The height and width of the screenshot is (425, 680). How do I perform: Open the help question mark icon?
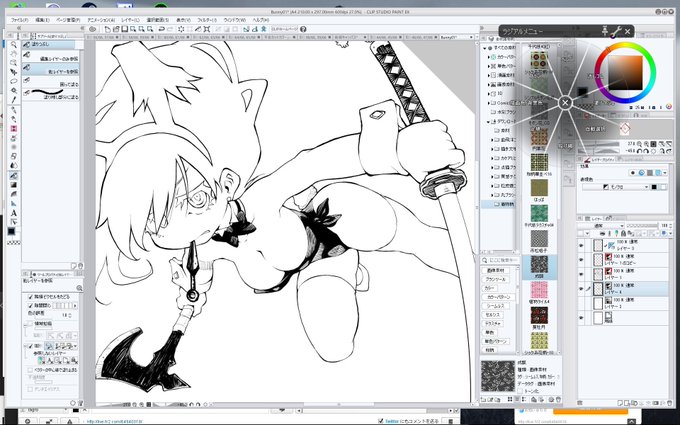click(303, 29)
